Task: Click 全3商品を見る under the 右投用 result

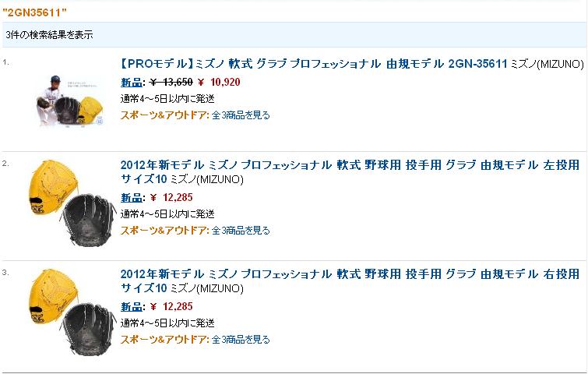Action: click(241, 340)
